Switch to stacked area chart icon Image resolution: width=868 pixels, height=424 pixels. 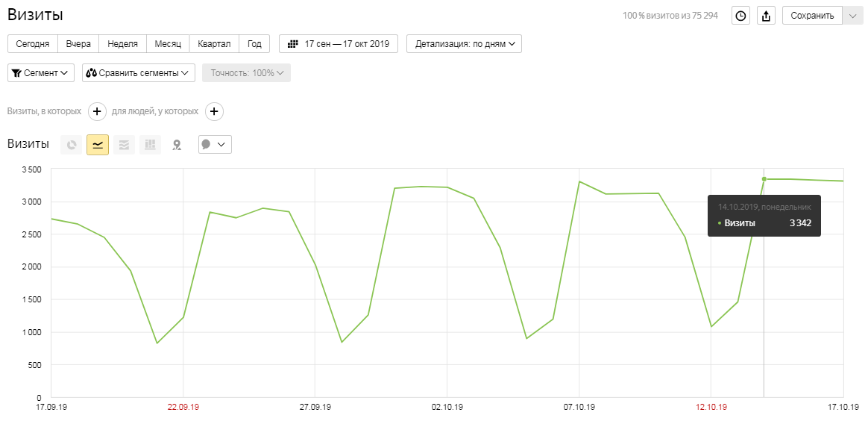[124, 145]
